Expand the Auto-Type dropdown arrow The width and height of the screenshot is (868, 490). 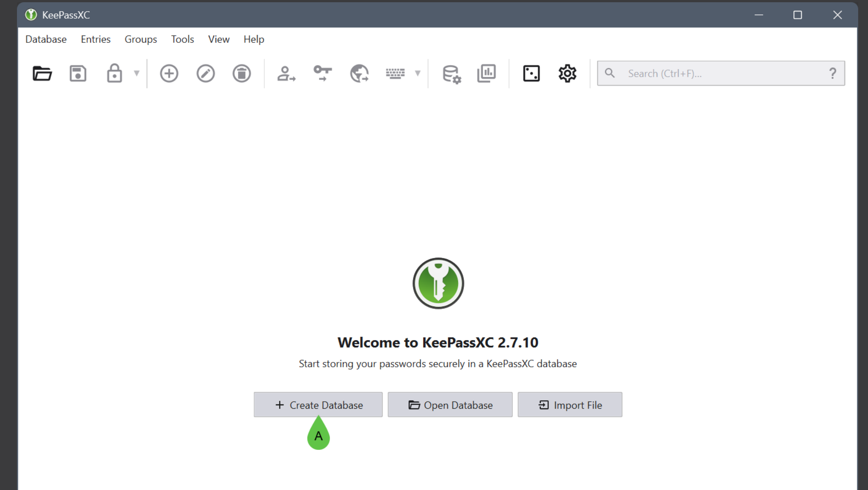tap(417, 73)
